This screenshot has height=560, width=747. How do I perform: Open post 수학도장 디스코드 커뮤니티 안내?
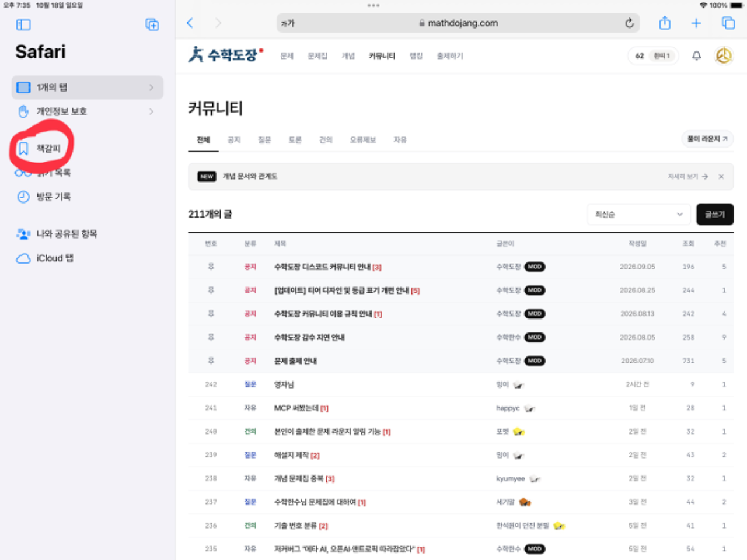coord(323,267)
